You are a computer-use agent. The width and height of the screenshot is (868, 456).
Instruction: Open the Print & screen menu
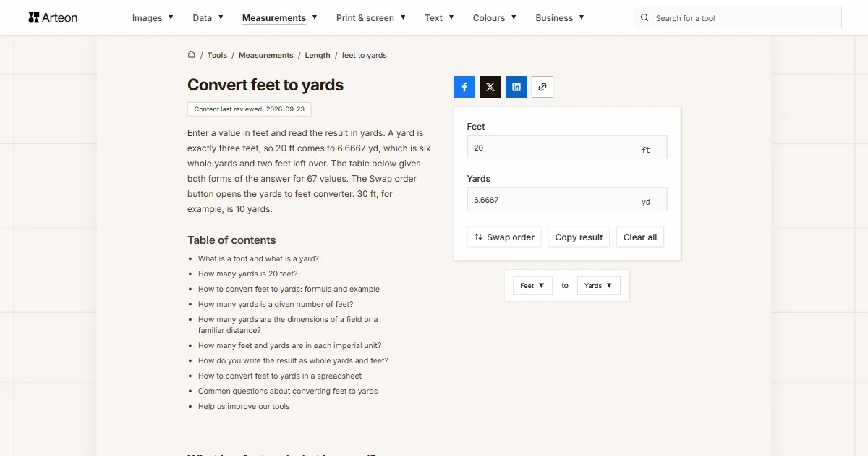pyautogui.click(x=371, y=17)
